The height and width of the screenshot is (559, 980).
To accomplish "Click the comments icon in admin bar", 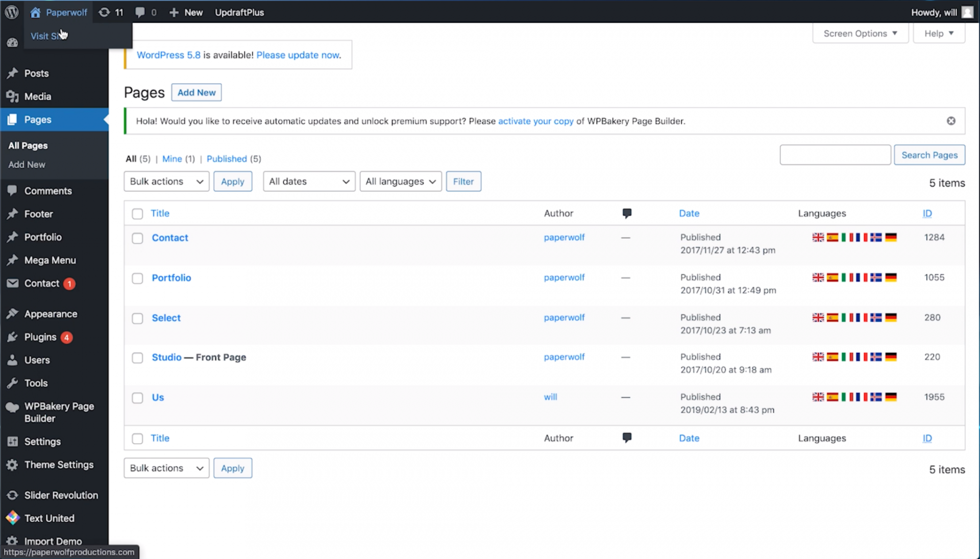I will [x=140, y=12].
